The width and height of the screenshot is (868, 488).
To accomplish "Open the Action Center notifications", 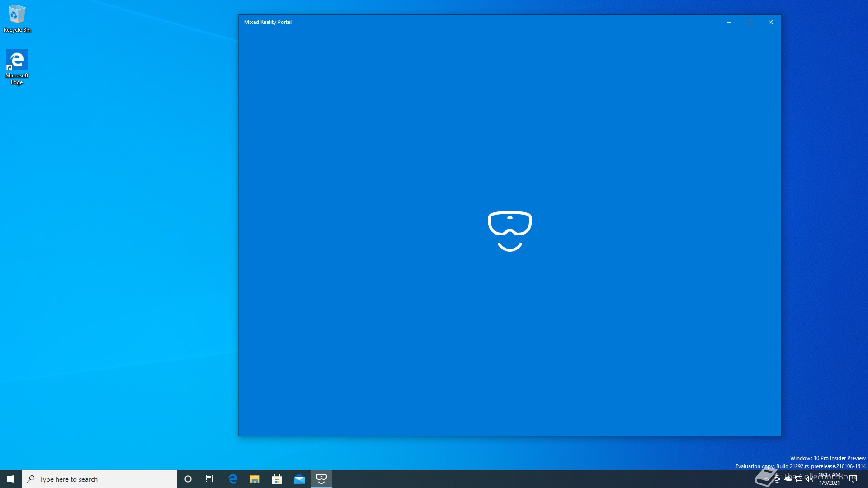I will [x=853, y=479].
